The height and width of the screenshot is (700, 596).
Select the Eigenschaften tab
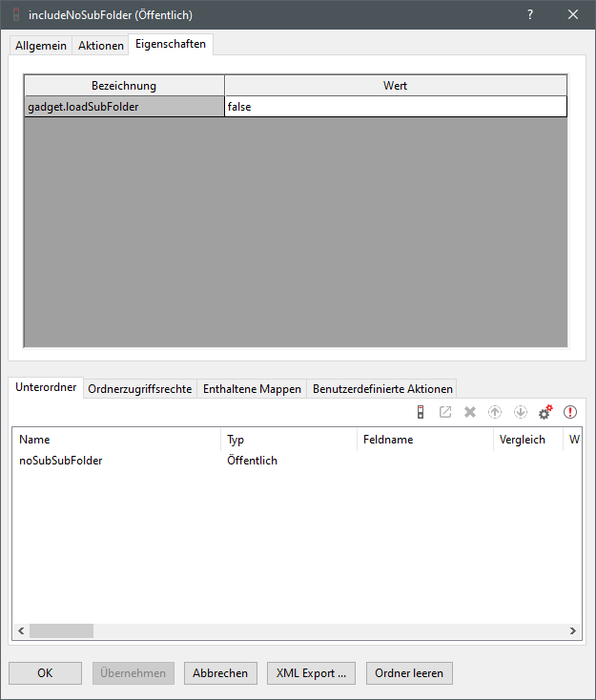[x=171, y=44]
